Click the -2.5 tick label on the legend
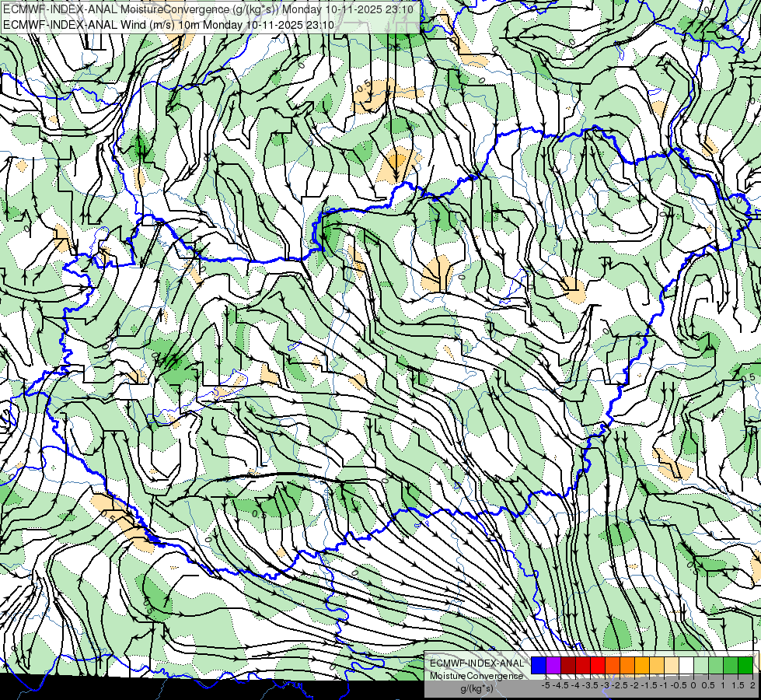This screenshot has height=700, width=761. [619, 685]
